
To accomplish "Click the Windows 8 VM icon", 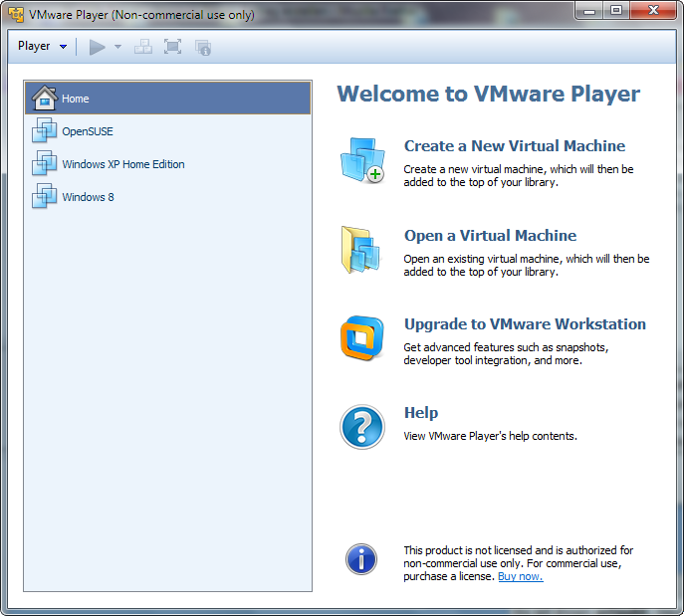I will point(44,196).
